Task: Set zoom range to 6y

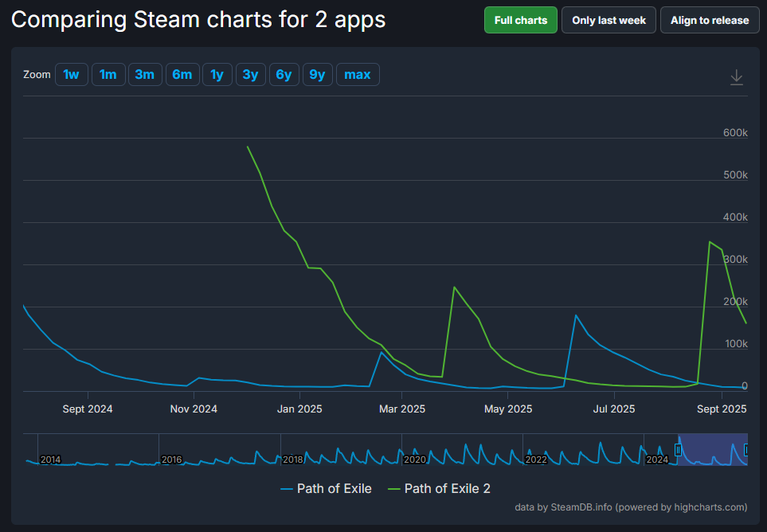Action: [284, 74]
